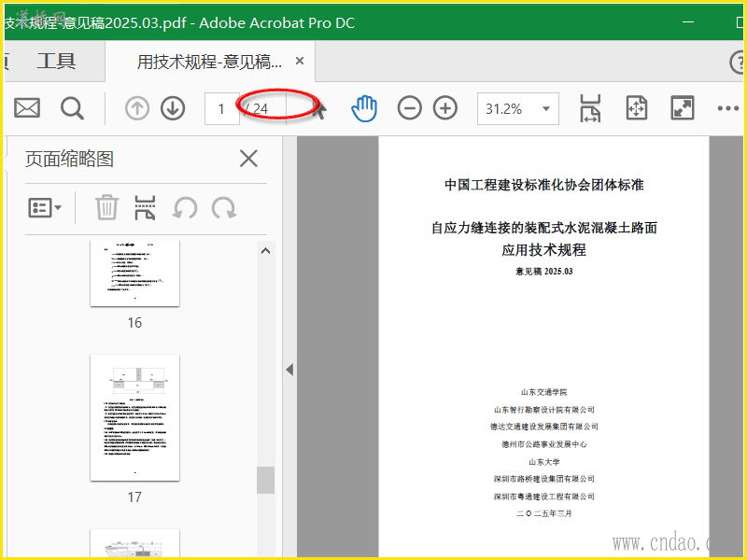Click 意见稿 2025.03 text on page
Screen dimensions: 747x560
point(544,272)
